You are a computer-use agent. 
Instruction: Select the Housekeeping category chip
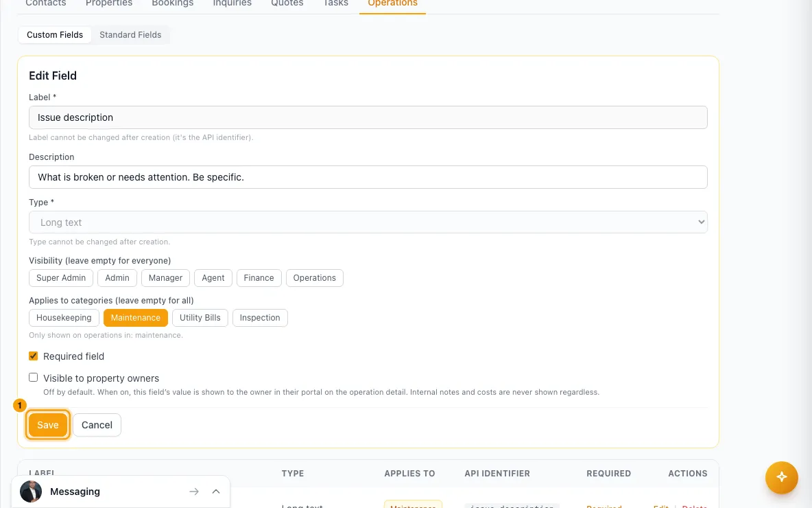64,318
